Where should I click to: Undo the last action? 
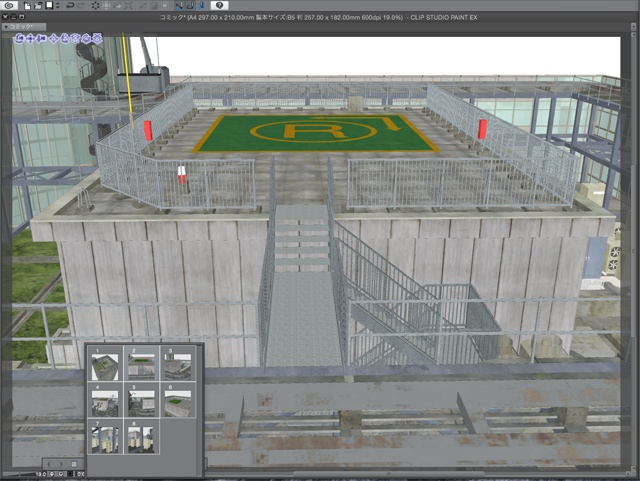coord(70,5)
